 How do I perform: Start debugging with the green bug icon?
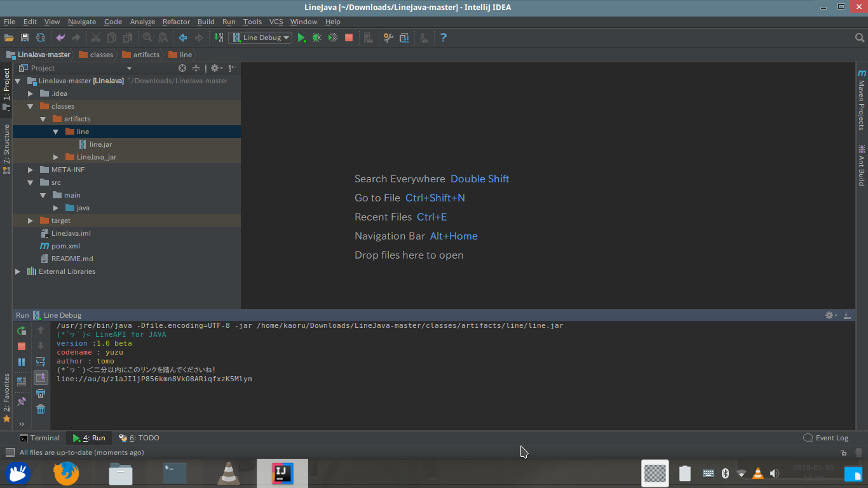[316, 38]
